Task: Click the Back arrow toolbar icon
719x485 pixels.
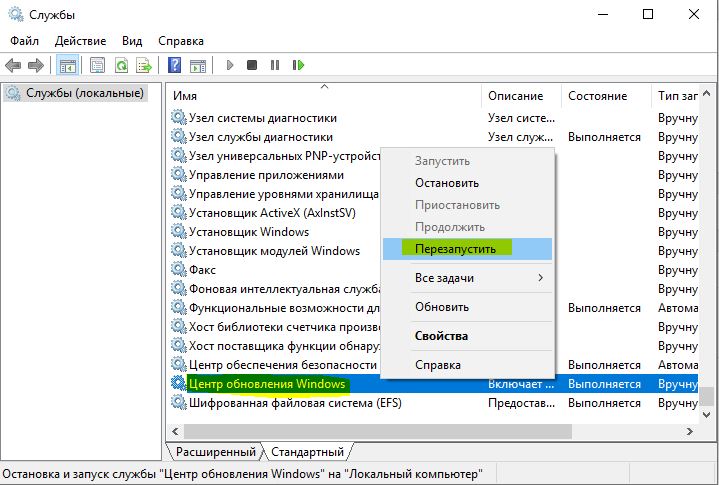Action: (13, 66)
